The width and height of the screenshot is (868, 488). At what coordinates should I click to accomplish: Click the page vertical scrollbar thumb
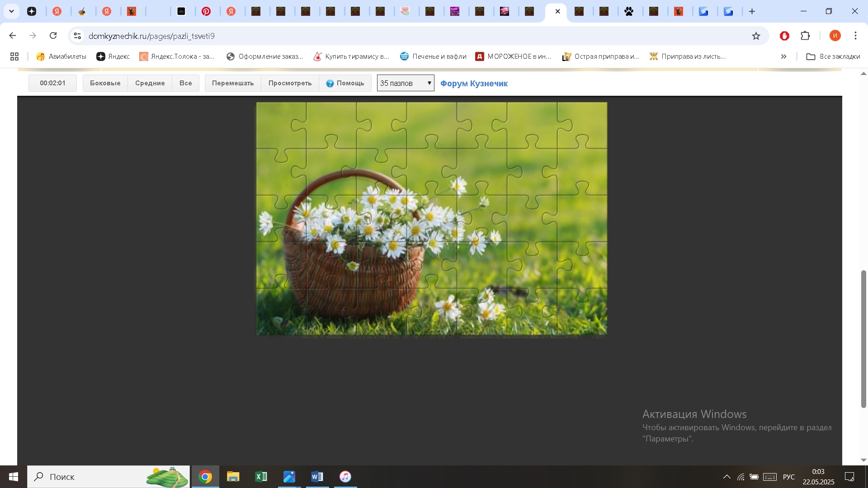(863, 339)
